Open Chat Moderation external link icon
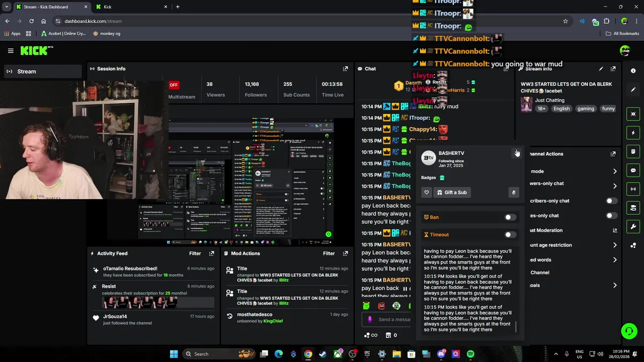The width and height of the screenshot is (644, 362). [615, 230]
